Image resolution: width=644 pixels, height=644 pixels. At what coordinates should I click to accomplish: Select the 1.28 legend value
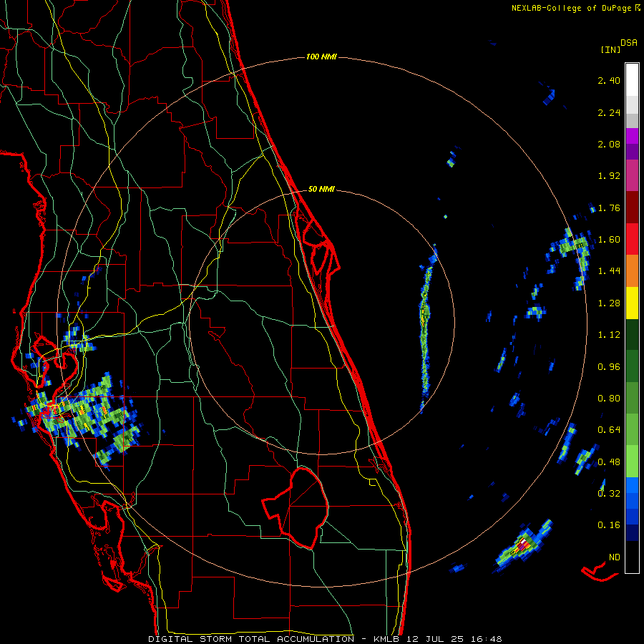click(x=609, y=303)
